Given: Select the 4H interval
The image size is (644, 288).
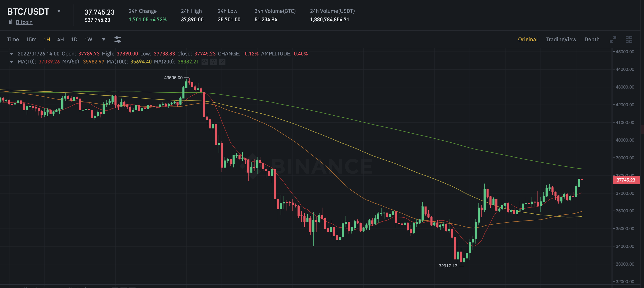Looking at the screenshot, I should 60,39.
